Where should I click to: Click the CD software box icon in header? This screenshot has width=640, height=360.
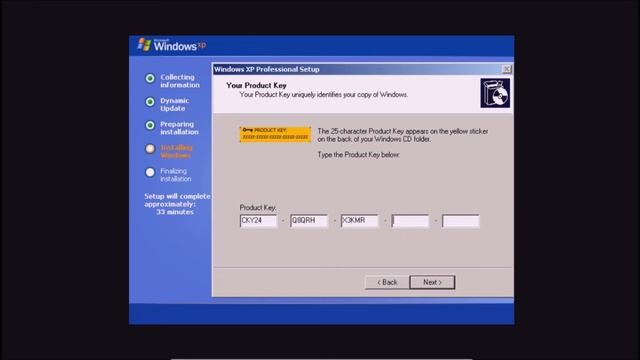coord(495,93)
